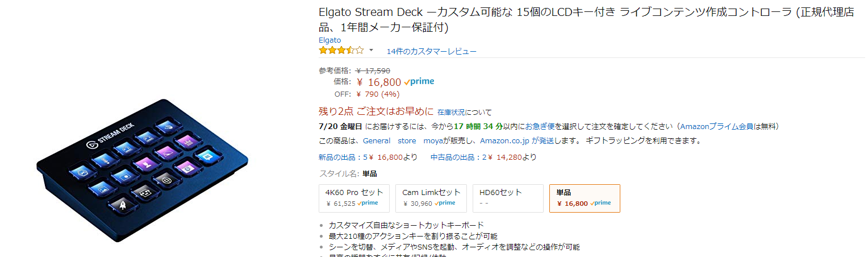This screenshot has width=868, height=257.
Task: Expand the rating breakdown arrow beside the stars
Action: 371,51
